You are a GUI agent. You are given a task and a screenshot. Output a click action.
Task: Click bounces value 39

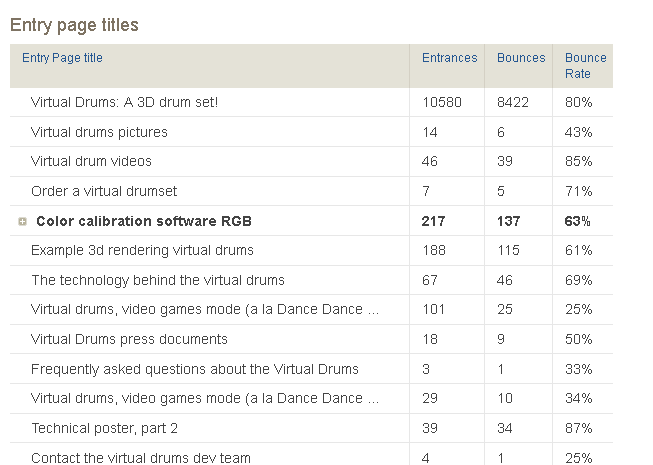505,162
